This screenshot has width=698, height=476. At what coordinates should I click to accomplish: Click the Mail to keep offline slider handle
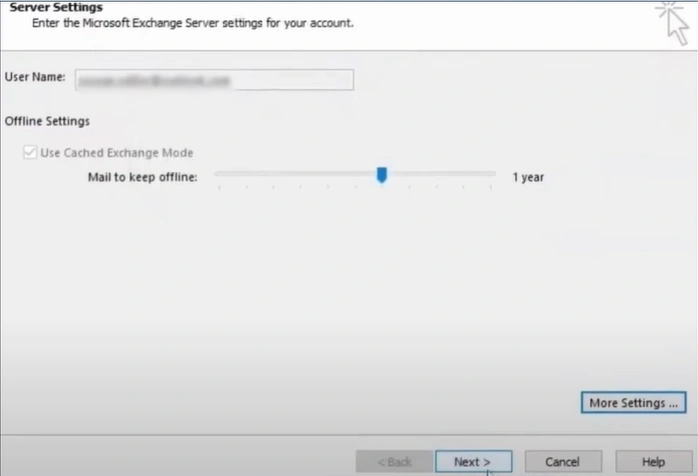click(381, 175)
